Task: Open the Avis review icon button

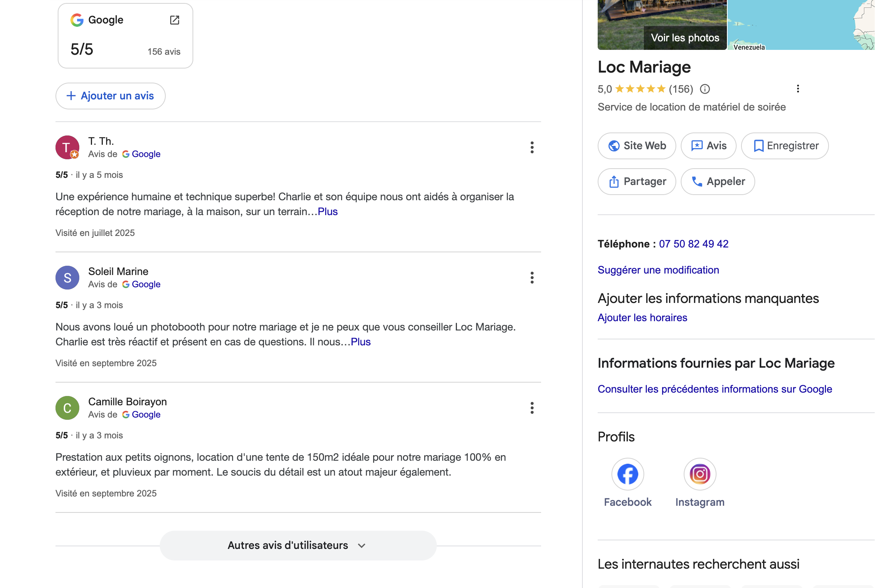Action: tap(697, 146)
